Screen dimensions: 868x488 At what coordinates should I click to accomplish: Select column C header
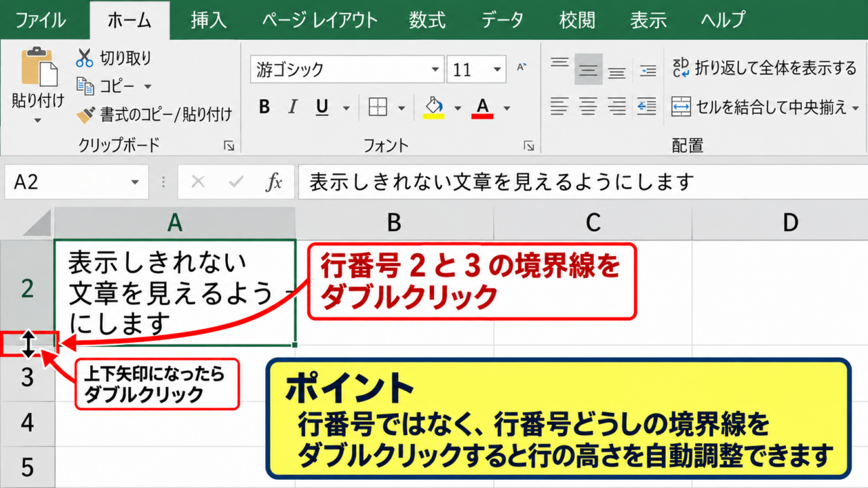593,222
